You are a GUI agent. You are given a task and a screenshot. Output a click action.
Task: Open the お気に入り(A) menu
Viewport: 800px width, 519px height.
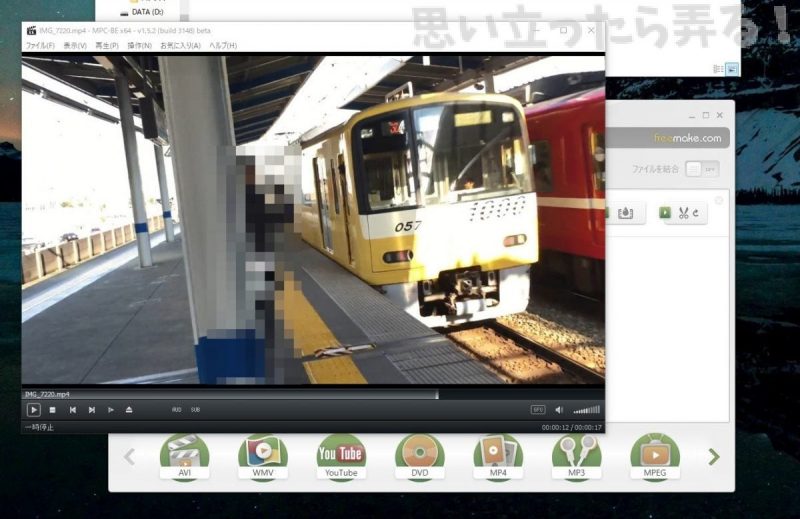click(x=180, y=45)
